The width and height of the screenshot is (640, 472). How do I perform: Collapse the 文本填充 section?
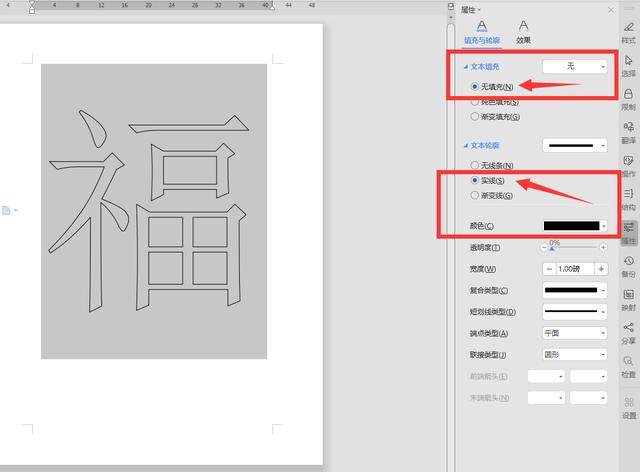click(466, 67)
